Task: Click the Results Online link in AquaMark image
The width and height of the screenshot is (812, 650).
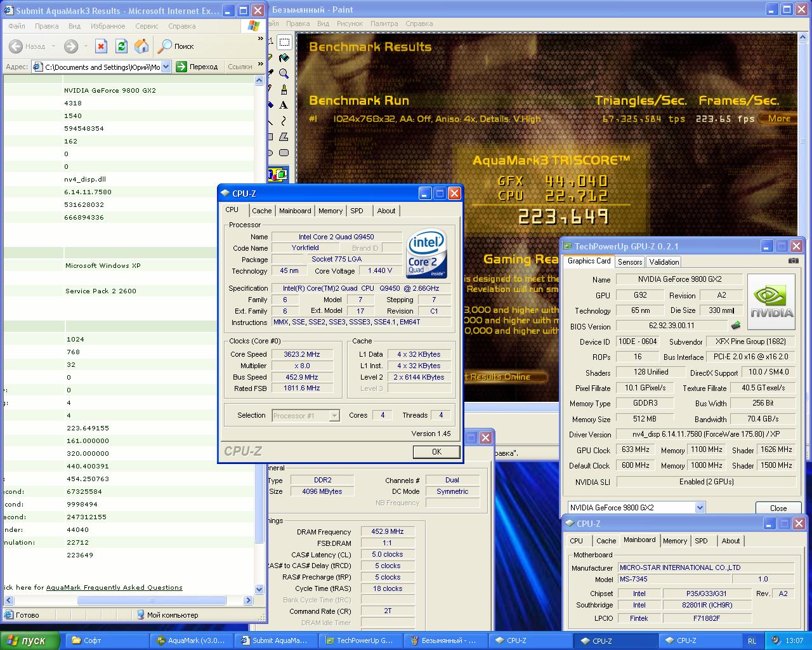Action: pyautogui.click(x=506, y=376)
